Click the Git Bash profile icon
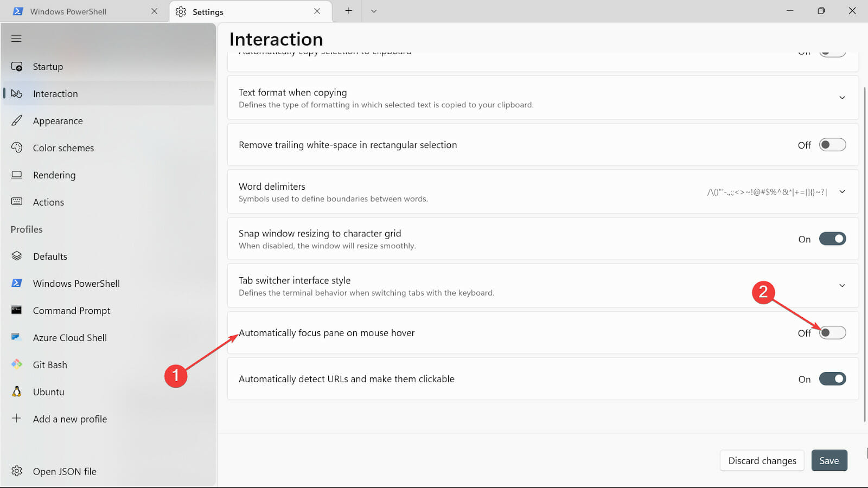 point(17,364)
